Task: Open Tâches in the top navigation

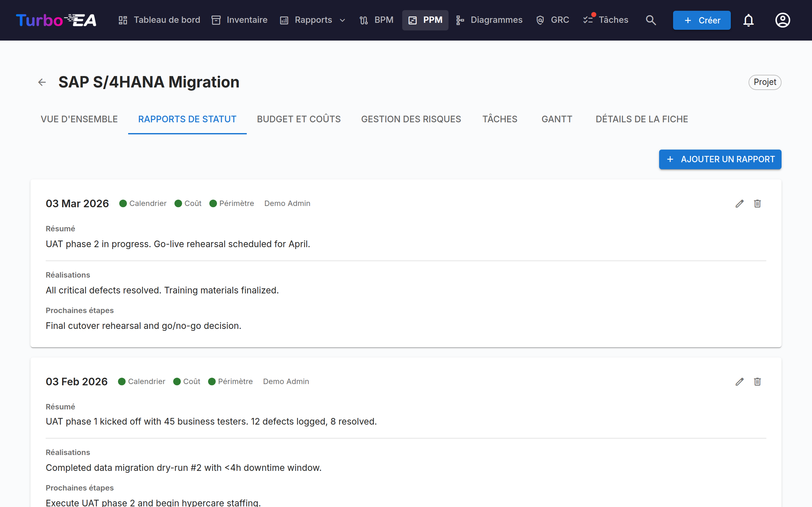Action: (606, 20)
